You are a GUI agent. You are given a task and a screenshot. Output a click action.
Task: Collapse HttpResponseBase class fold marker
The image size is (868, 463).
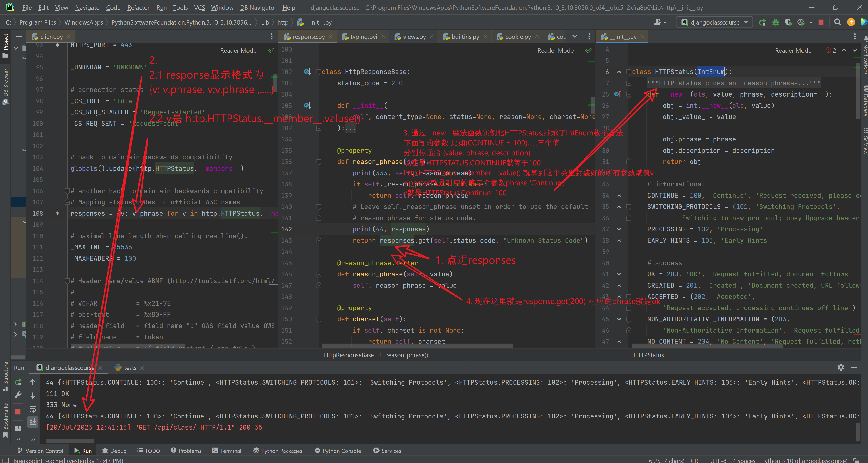pos(318,72)
